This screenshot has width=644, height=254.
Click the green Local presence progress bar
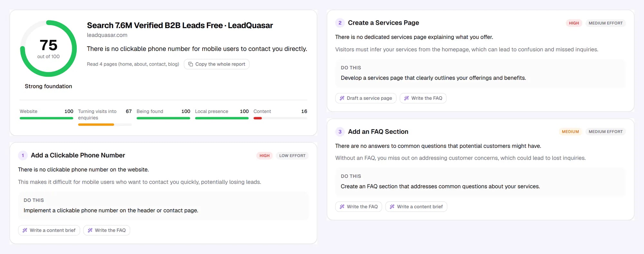[x=222, y=118]
